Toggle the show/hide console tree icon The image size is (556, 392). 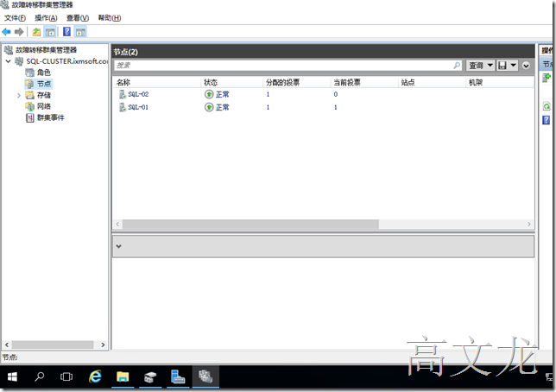click(x=50, y=32)
